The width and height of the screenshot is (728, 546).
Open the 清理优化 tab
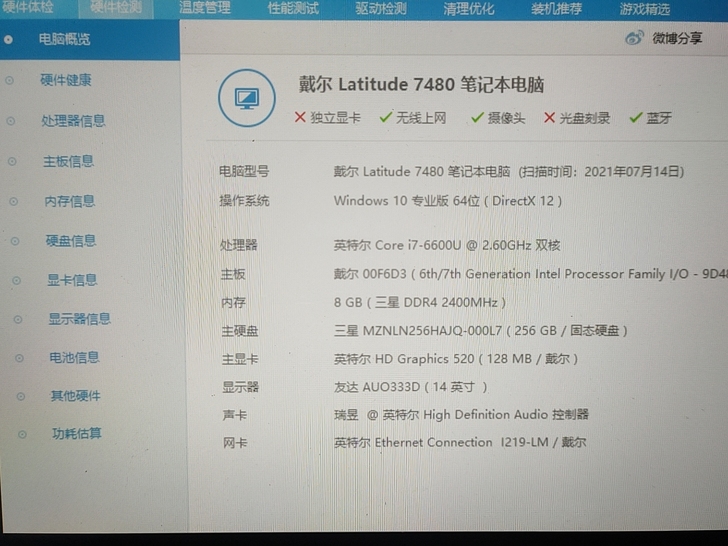(468, 9)
